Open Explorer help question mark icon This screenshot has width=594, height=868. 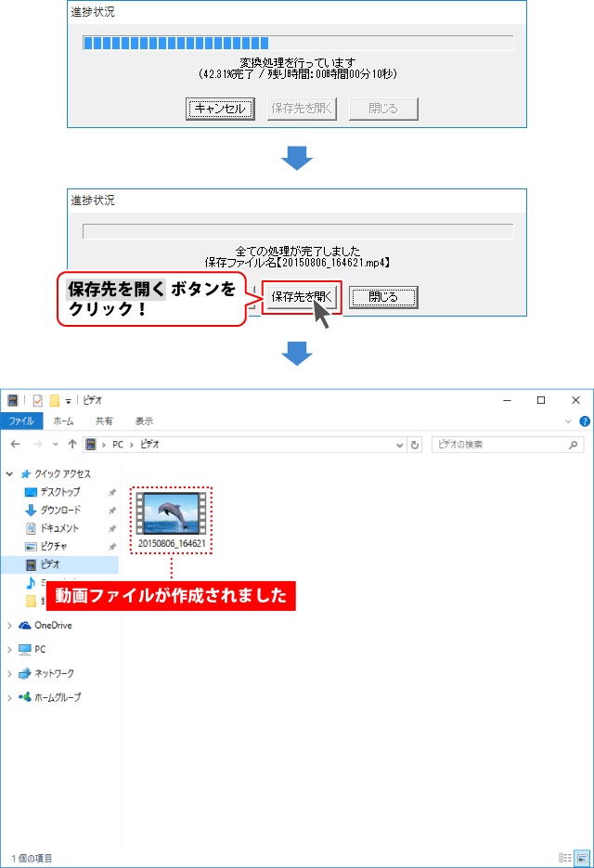click(x=585, y=421)
